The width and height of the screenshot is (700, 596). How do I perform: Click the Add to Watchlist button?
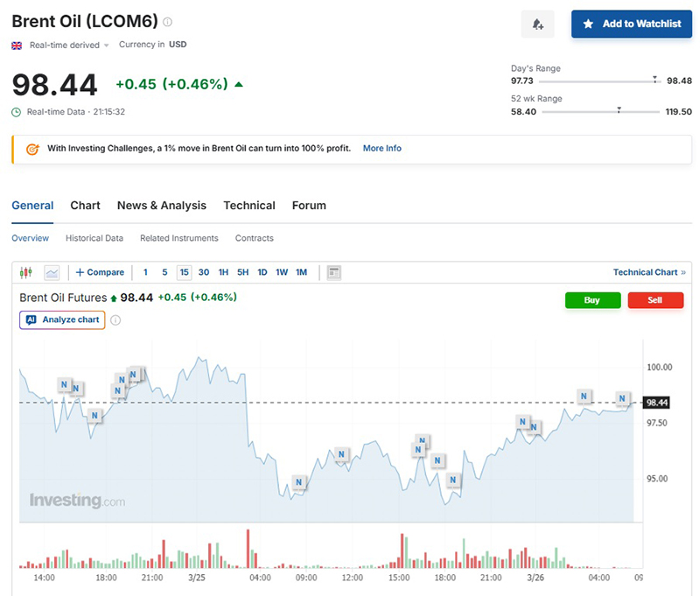[631, 24]
